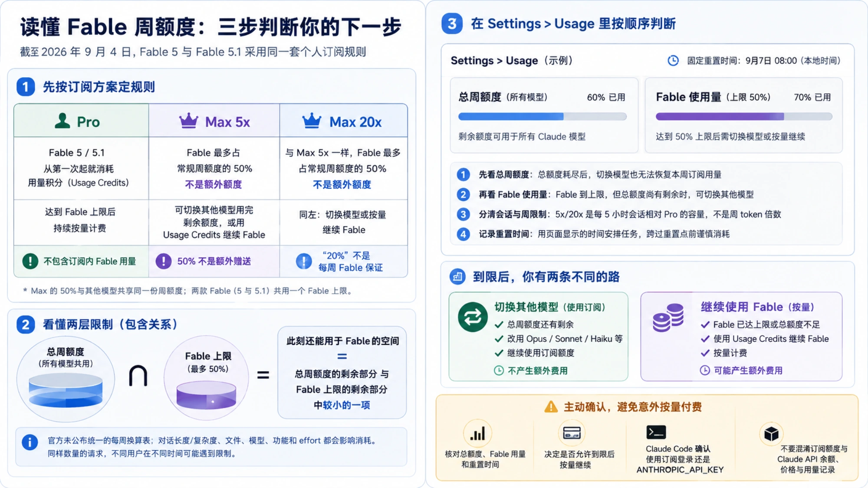Click the 中较小的一项 text
868x488 pixels.
point(342,405)
